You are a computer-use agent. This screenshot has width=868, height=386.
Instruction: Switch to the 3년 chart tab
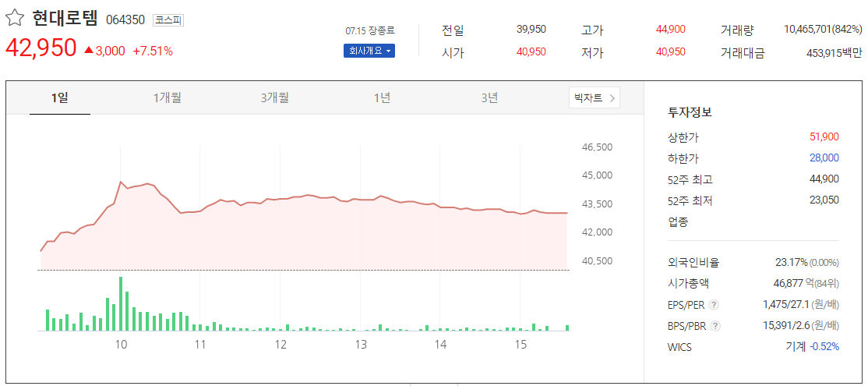pos(489,98)
